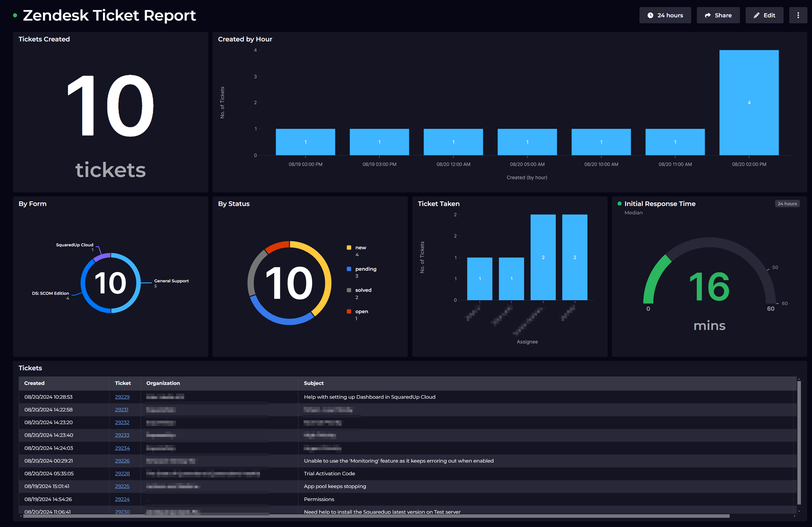
Task: Click the 08/20 02:00 PM bar in chart
Action: click(x=749, y=103)
